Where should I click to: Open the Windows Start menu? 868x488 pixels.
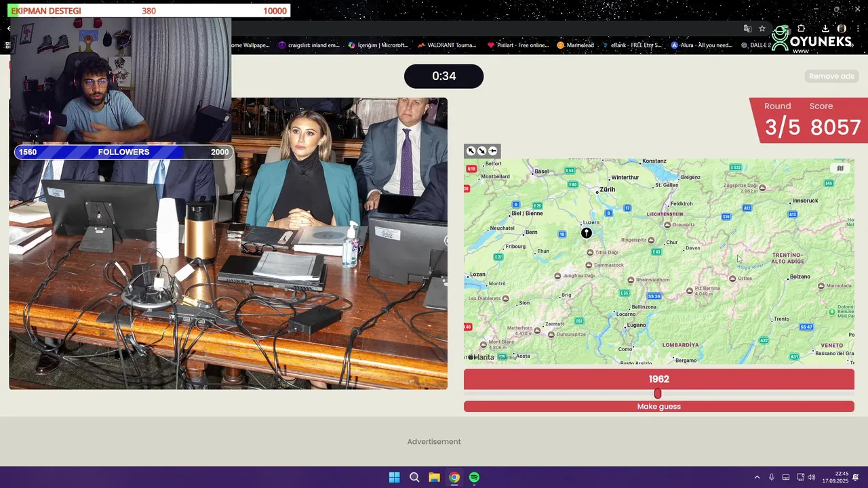tap(394, 477)
